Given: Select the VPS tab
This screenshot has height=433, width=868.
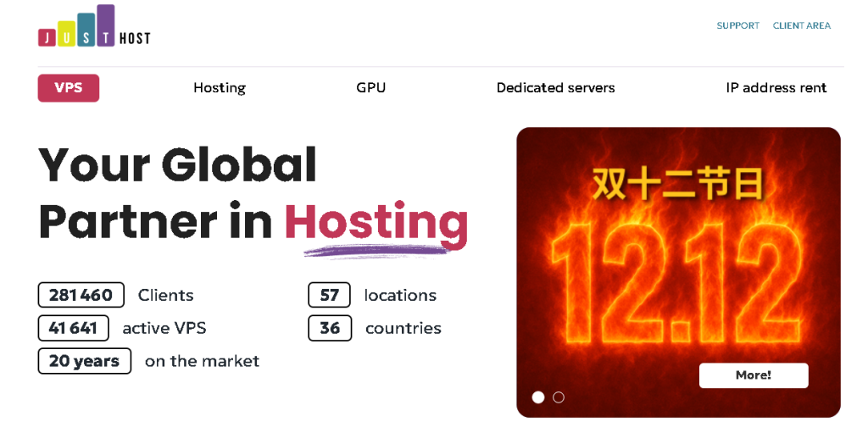Looking at the screenshot, I should click(69, 88).
